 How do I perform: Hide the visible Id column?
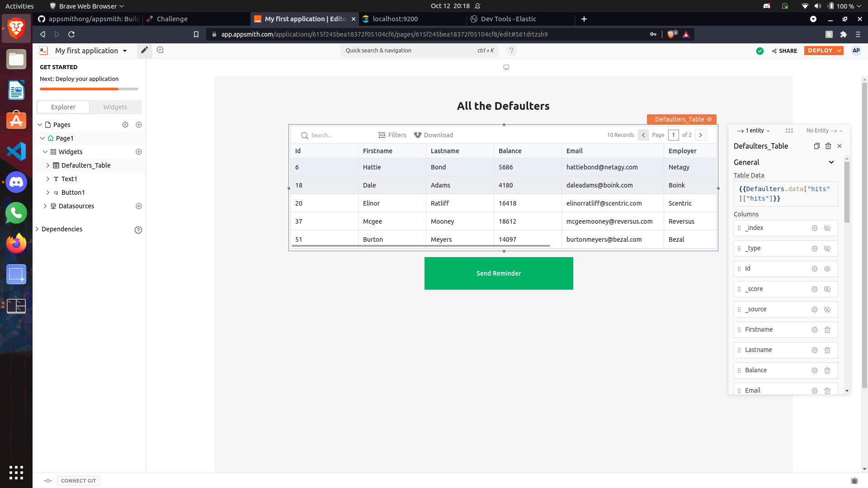tap(827, 269)
